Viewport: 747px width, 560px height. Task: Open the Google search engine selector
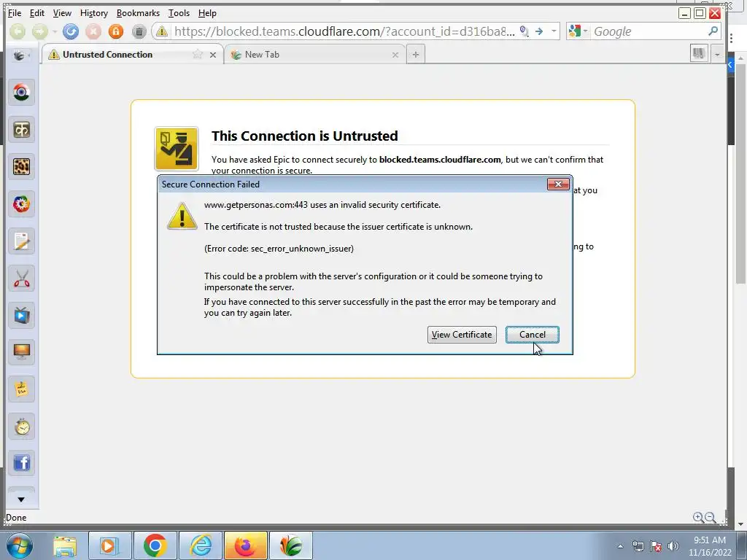(x=578, y=31)
